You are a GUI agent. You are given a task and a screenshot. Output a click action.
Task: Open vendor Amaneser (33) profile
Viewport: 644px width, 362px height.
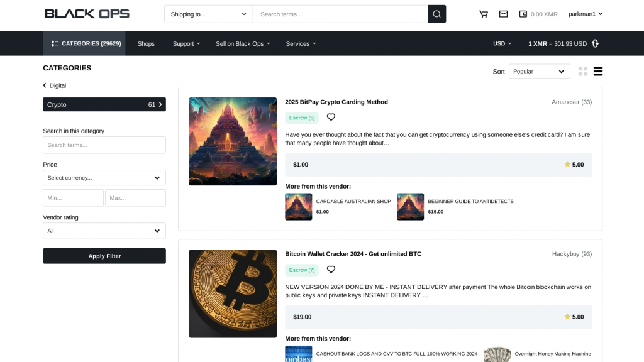click(x=572, y=102)
